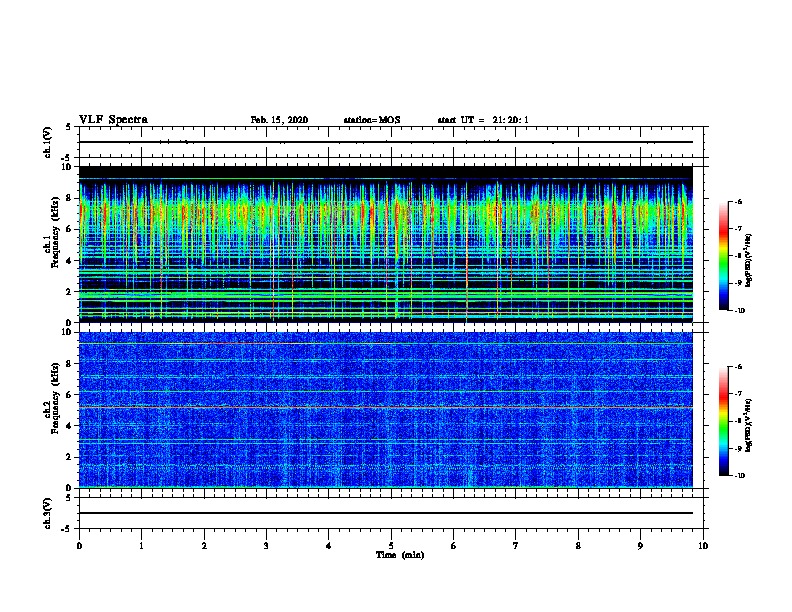This screenshot has width=792, height=612.
Task: Click the "ch.1(V)" axis label
Action: point(48,142)
